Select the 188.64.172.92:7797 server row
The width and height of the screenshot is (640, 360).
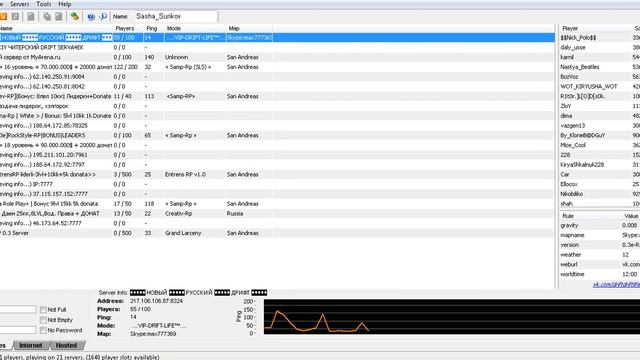tap(278, 164)
